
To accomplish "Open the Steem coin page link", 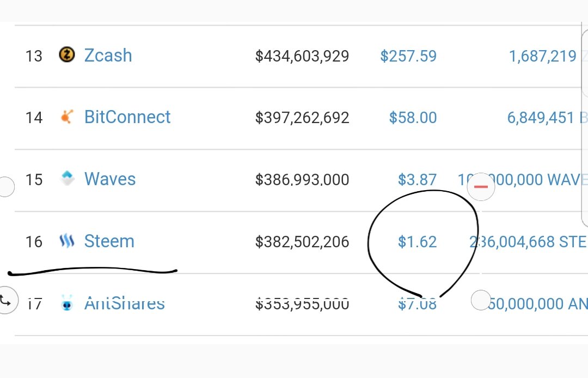I will tap(109, 241).
